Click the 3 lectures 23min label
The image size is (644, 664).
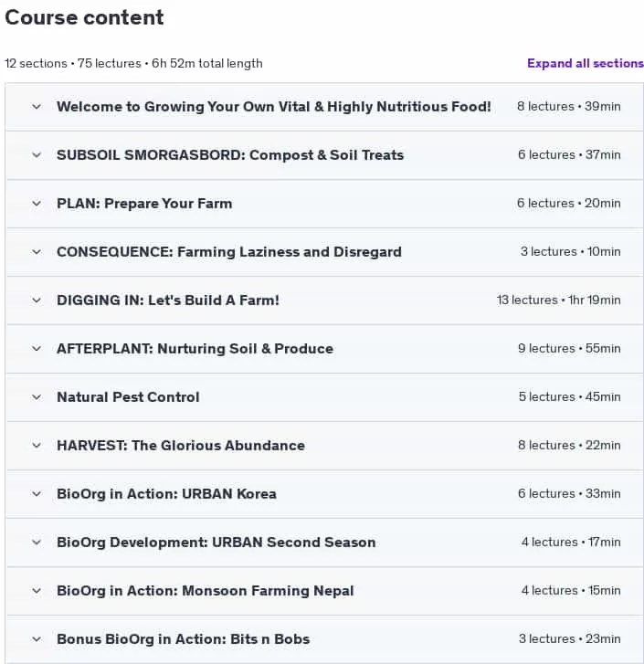(x=569, y=638)
